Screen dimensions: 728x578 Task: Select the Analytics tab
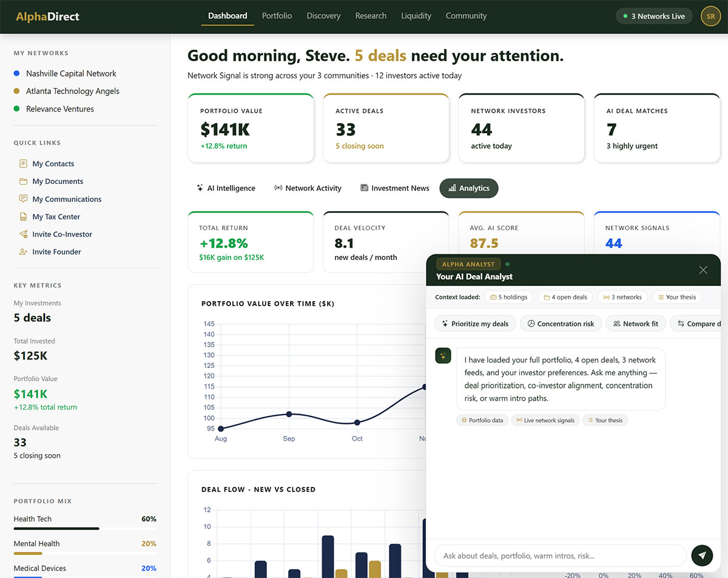[469, 188]
